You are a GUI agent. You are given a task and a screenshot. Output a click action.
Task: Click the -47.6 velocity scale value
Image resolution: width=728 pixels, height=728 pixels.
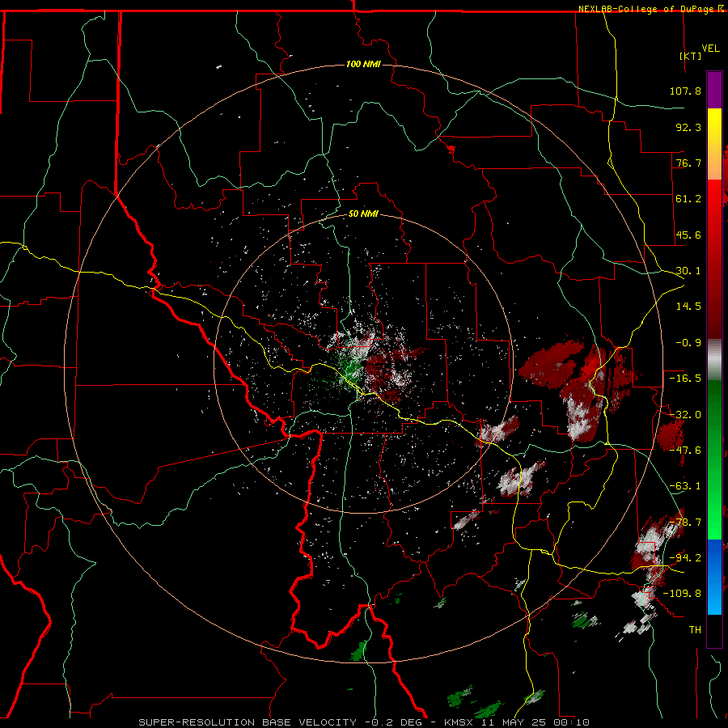(x=685, y=451)
